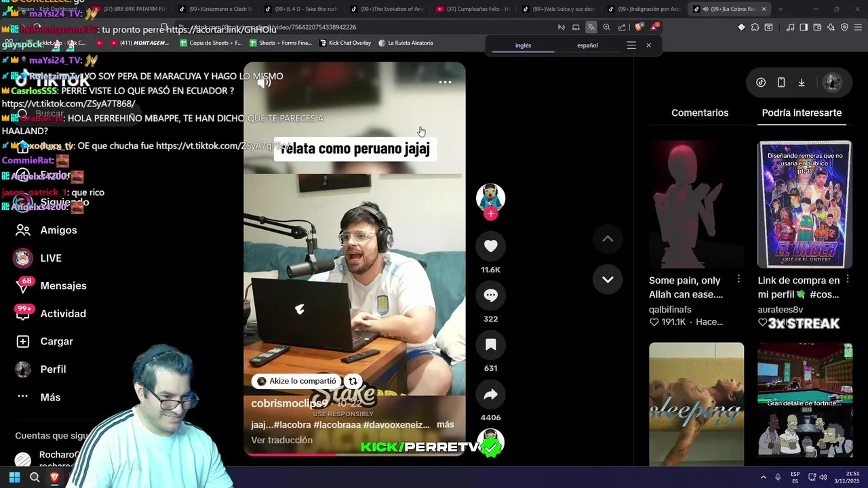Image resolution: width=868 pixels, height=488 pixels.
Task: Save video with the bookmark icon
Action: click(x=490, y=345)
